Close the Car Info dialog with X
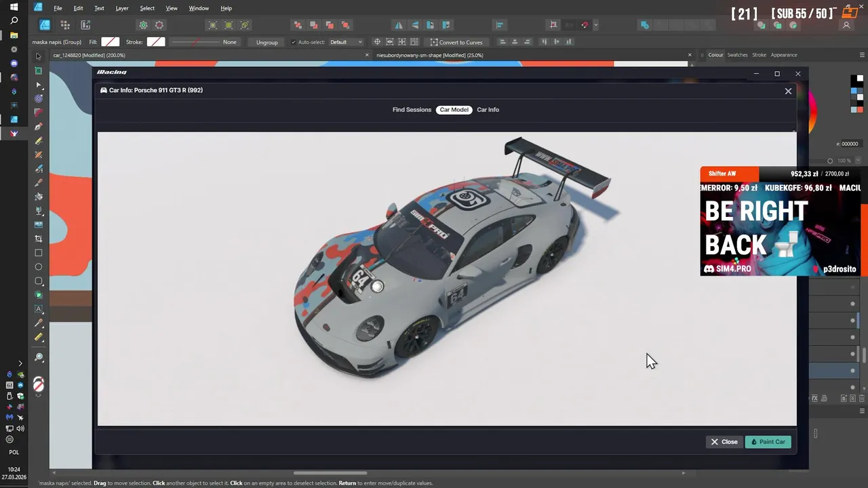 [788, 91]
